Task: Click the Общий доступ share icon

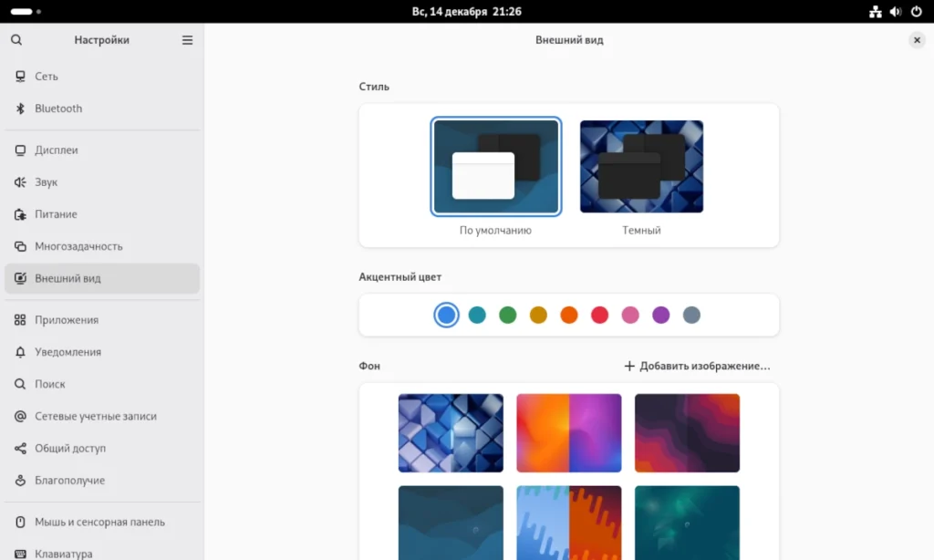Action: coord(20,449)
